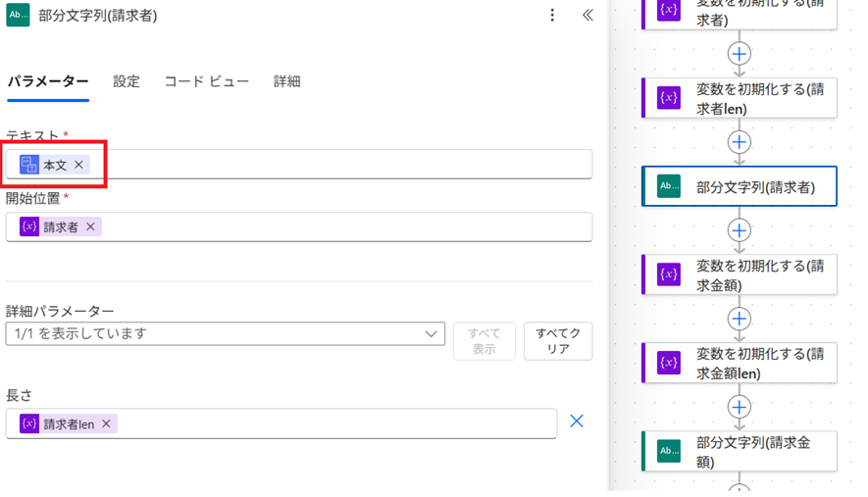Remove the 請求者len token from 長さ
868x497 pixels.
point(106,423)
